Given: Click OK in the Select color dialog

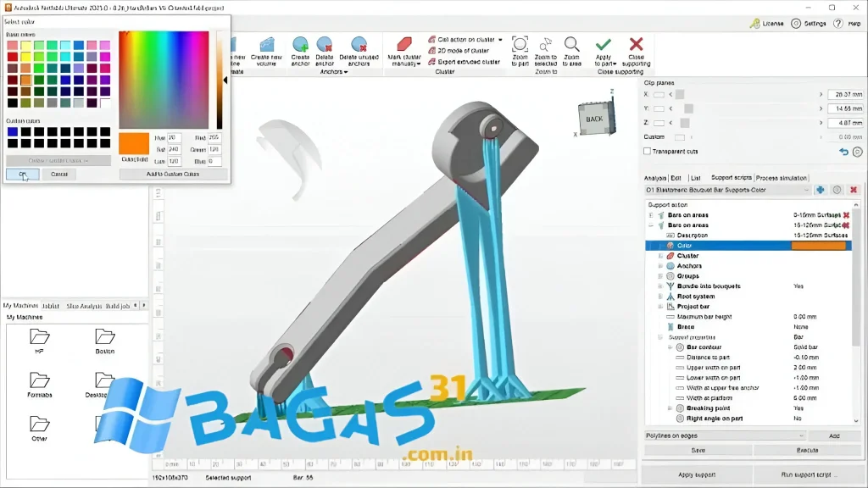Looking at the screenshot, I should [x=23, y=175].
